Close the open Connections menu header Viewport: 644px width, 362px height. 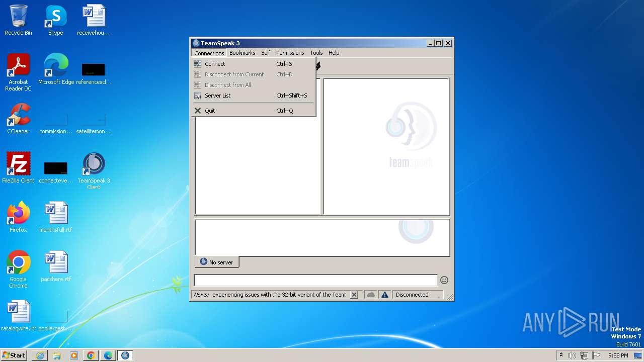click(x=209, y=53)
